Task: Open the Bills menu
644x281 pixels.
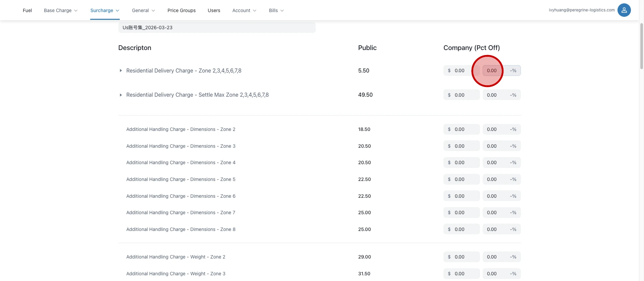Action: pos(276,10)
